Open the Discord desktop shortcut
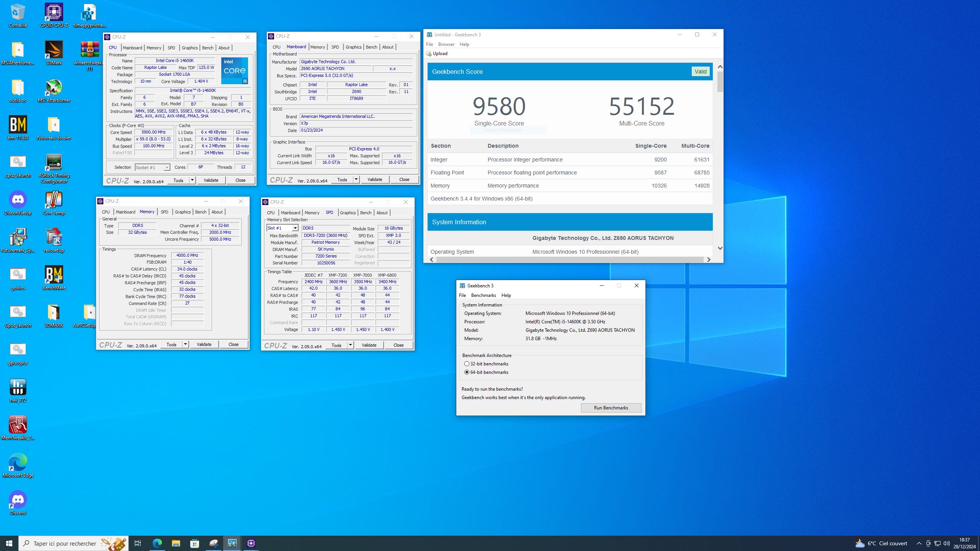The width and height of the screenshot is (980, 551). [18, 503]
